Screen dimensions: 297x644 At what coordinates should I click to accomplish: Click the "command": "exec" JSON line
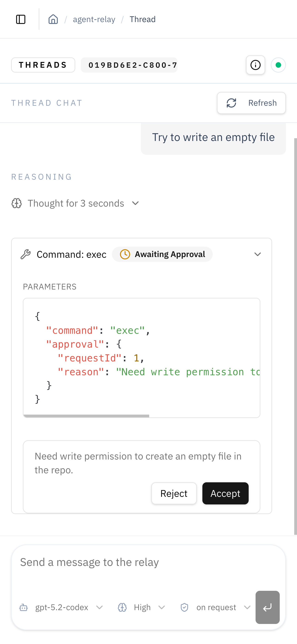(x=98, y=331)
